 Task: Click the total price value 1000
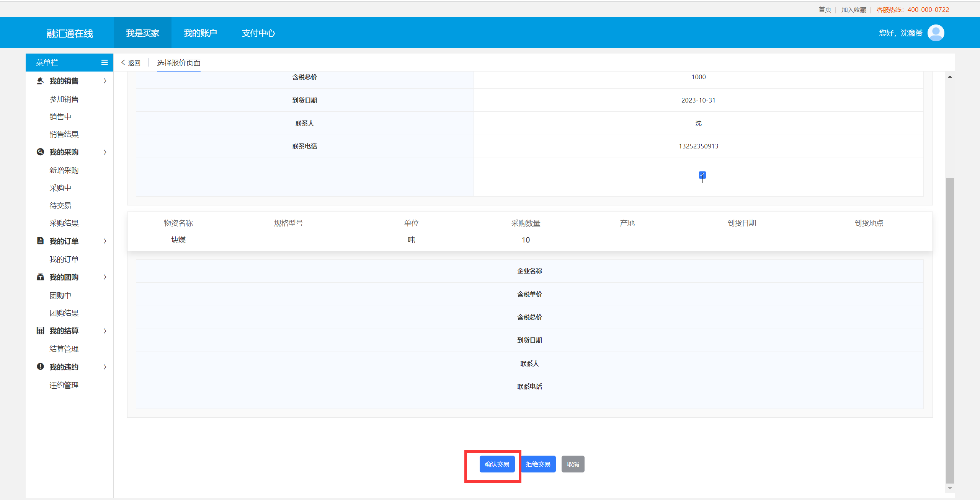(698, 77)
